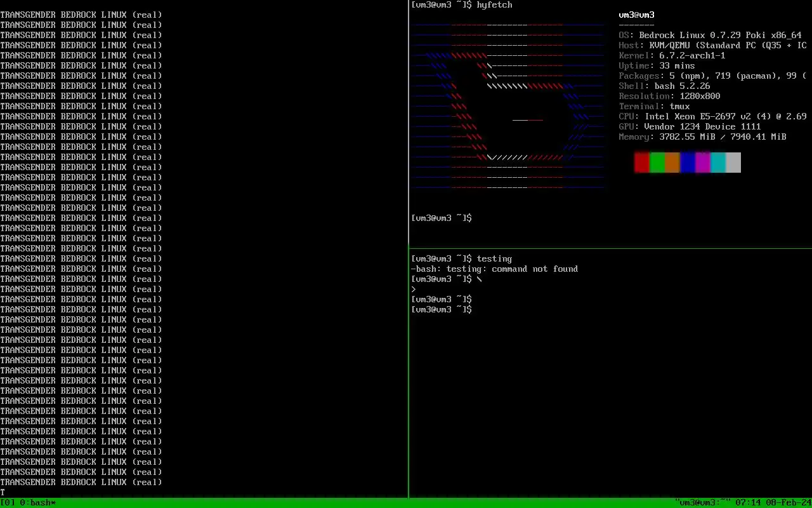Image resolution: width=812 pixels, height=508 pixels.
Task: Click the "command not found" error line
Action: click(x=495, y=269)
